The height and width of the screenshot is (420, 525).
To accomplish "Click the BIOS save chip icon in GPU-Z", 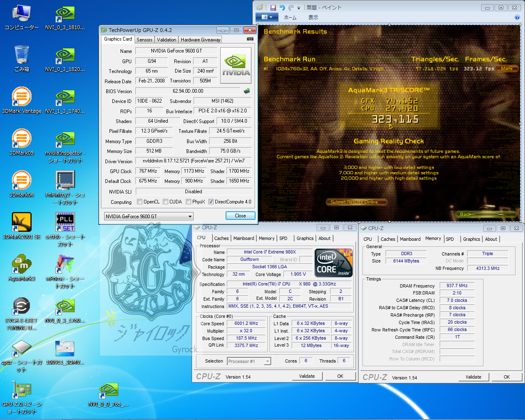I will coord(247,91).
